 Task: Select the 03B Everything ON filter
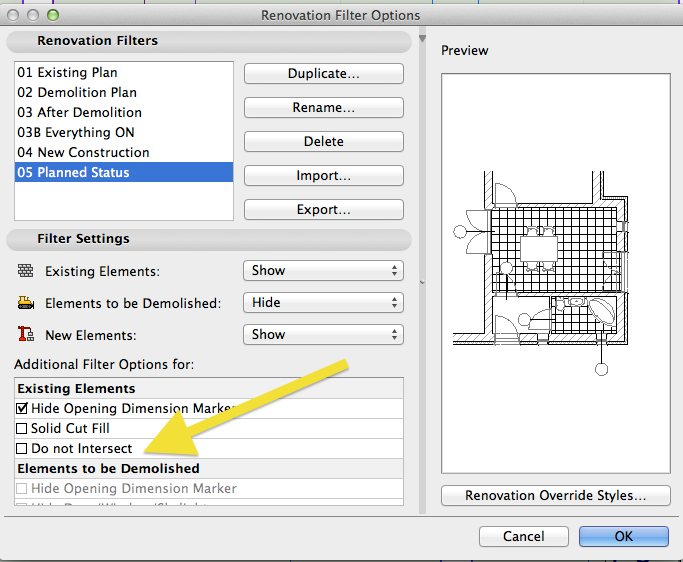[124, 132]
